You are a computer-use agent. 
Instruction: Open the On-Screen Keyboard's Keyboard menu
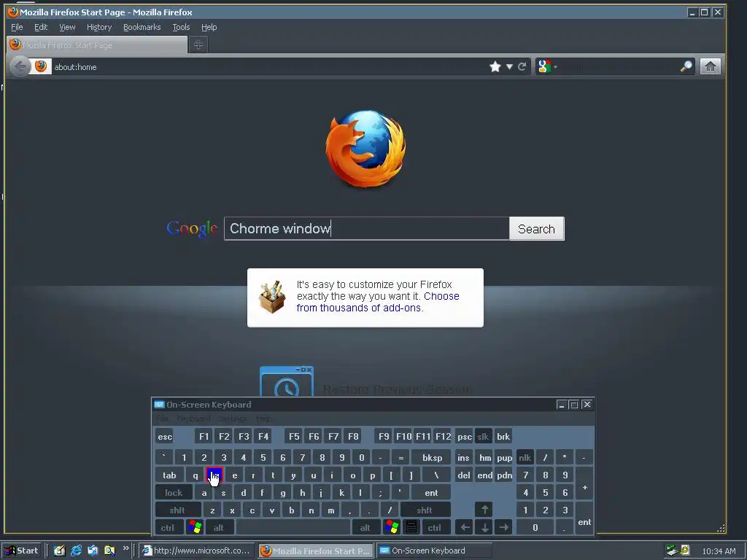pos(193,419)
